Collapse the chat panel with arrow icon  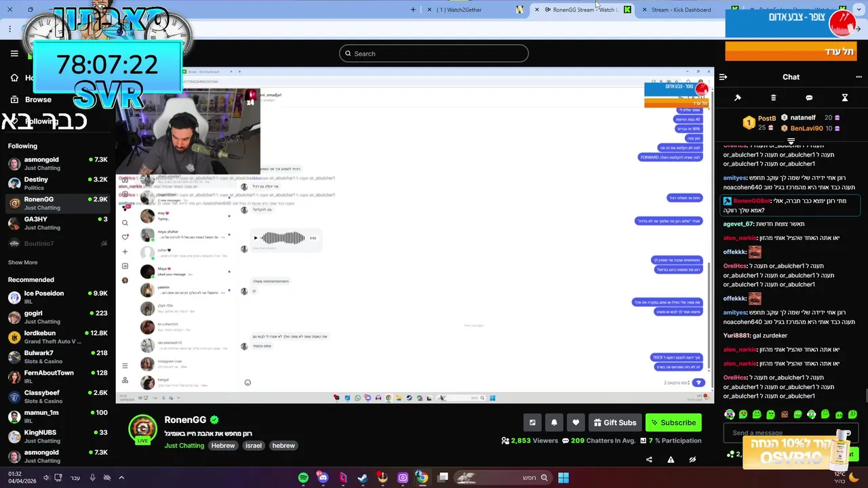723,77
